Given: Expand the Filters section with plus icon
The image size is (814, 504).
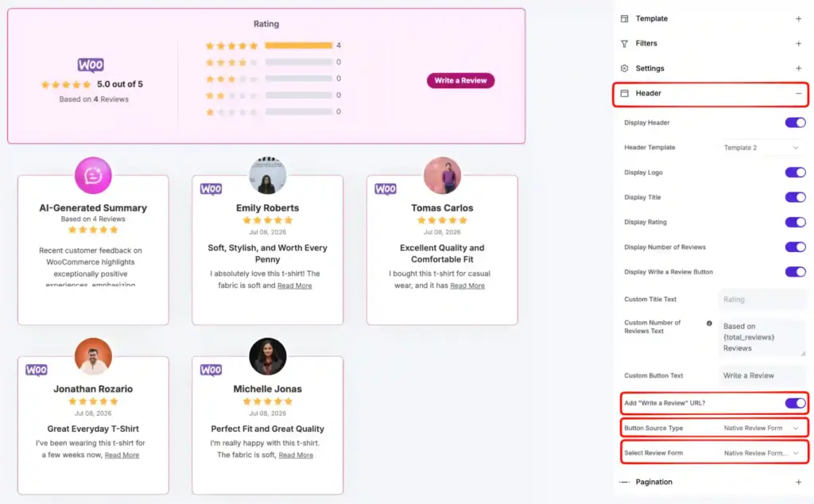Looking at the screenshot, I should [798, 44].
